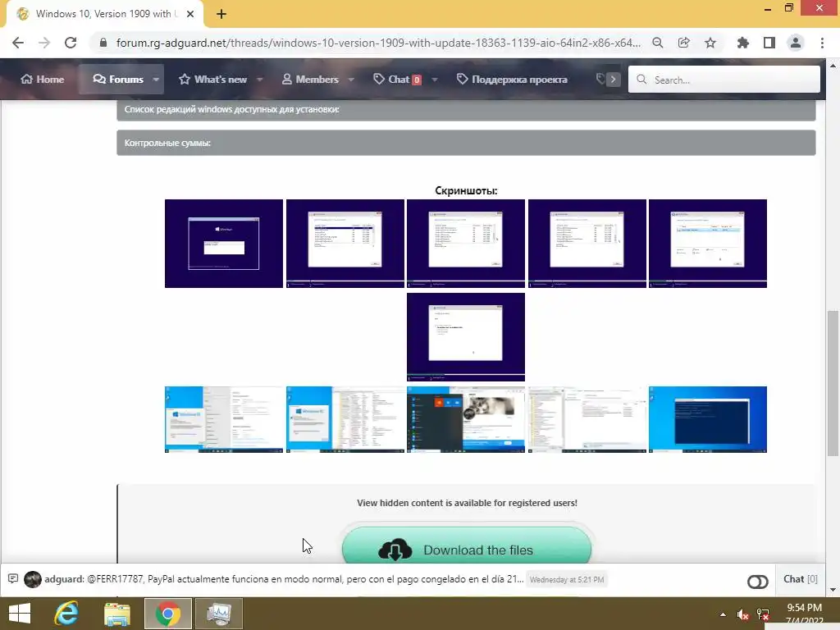Screen dimensions: 840x630
Task: Open the zoom magnifier in address bar
Action: [x=658, y=43]
